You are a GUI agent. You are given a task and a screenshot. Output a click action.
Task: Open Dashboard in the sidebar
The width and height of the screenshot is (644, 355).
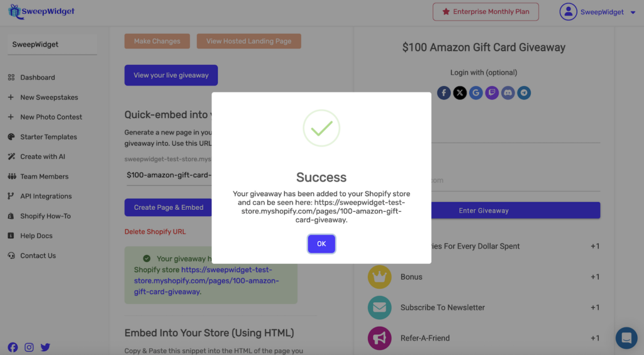point(37,77)
